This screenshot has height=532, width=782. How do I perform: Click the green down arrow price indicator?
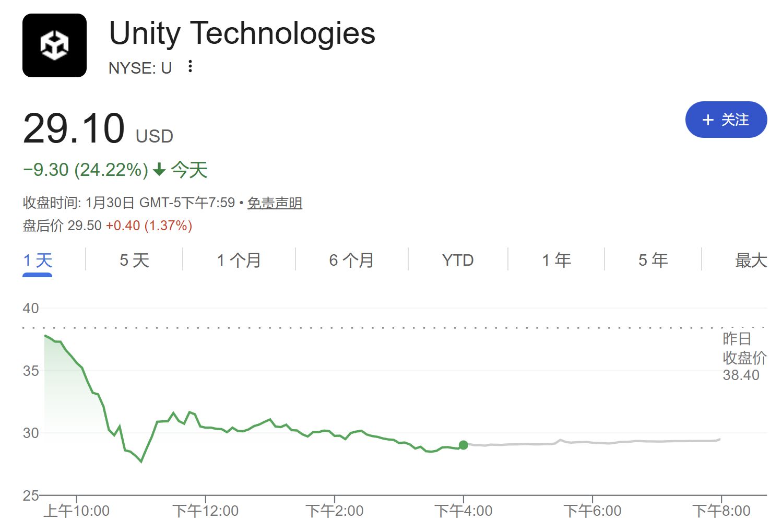pos(159,170)
